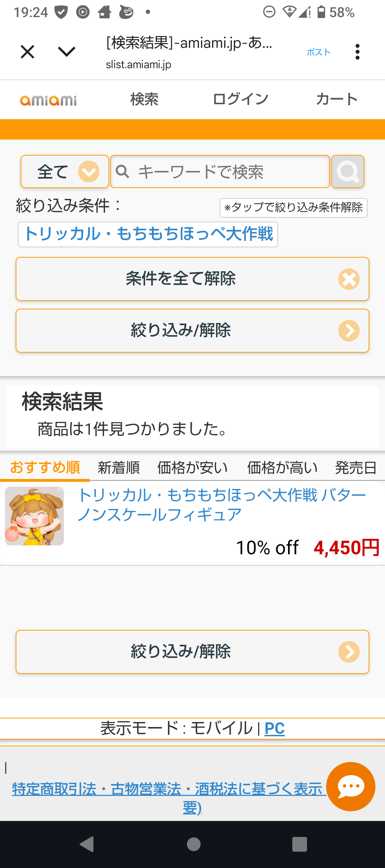
Task: Tap the Android recent apps square
Action: click(x=299, y=844)
